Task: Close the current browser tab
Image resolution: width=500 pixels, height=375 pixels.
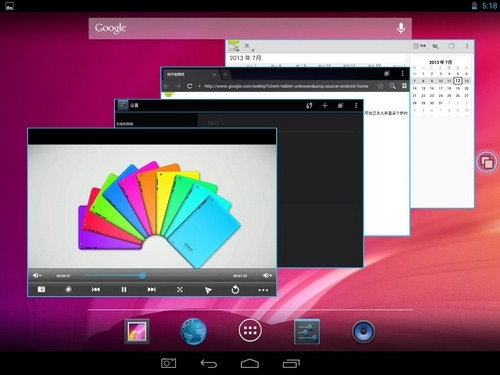Action: coord(214,75)
